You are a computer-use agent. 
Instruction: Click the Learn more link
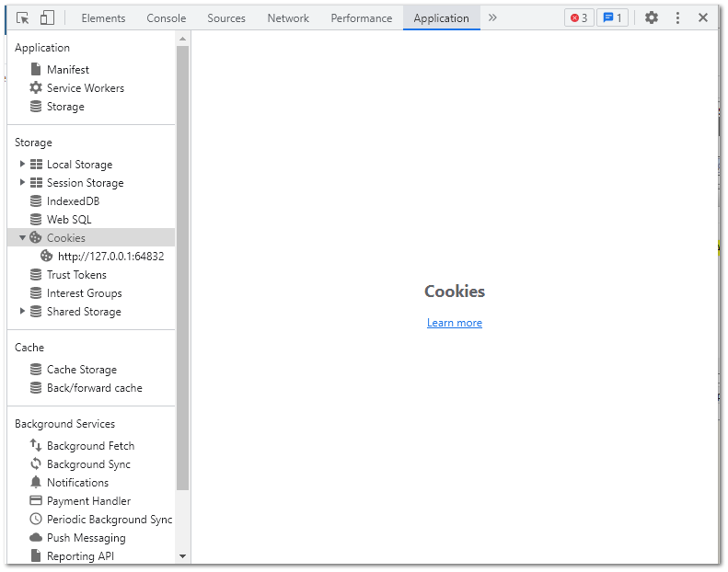point(455,323)
